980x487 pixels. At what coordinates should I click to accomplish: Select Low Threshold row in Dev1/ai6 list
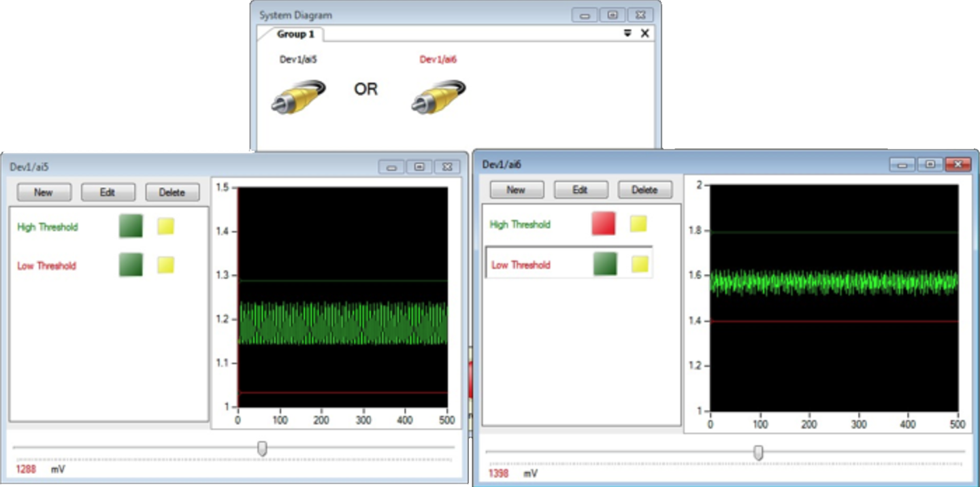pos(521,265)
